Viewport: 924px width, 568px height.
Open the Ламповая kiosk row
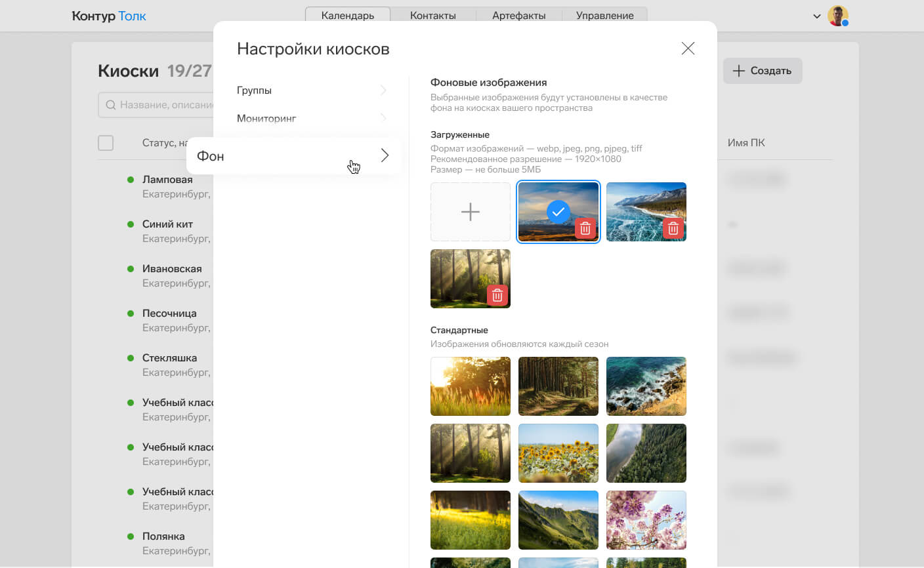[167, 180]
